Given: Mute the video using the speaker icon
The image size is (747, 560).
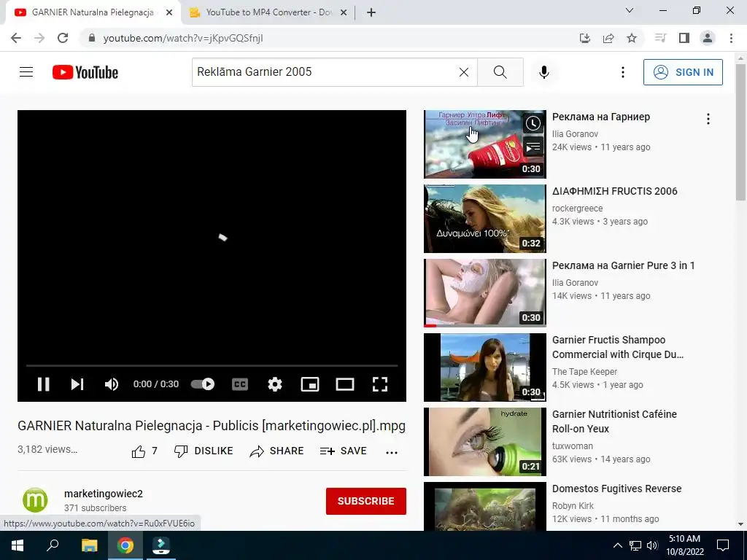Looking at the screenshot, I should tap(112, 384).
